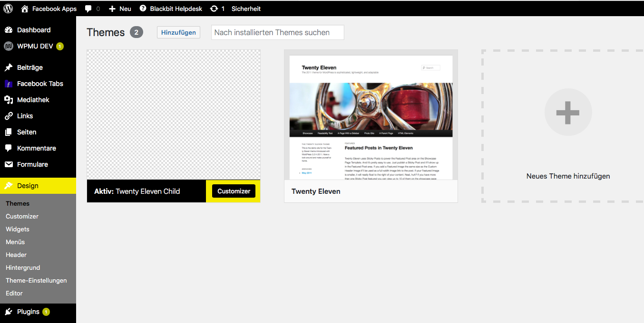Click the Mediathek media icon
644x323 pixels.
(x=9, y=100)
